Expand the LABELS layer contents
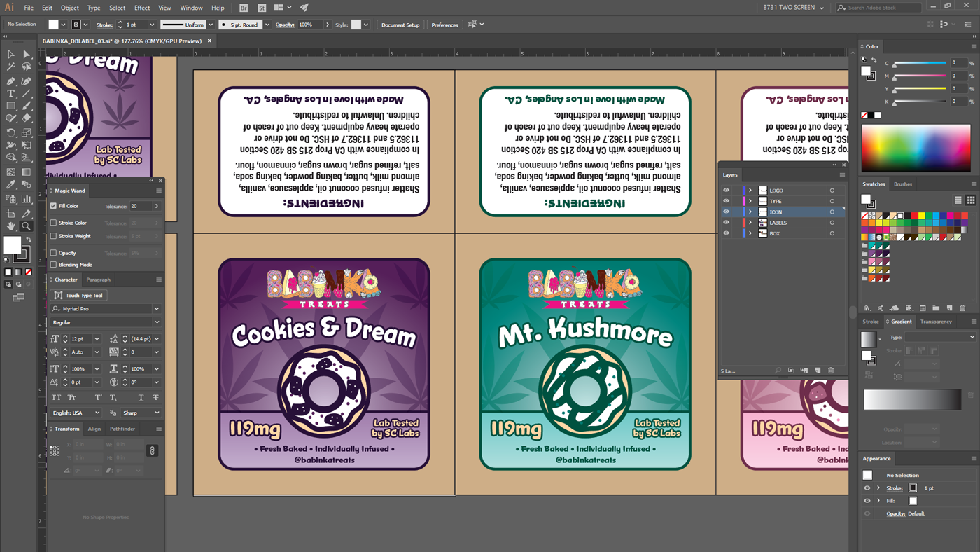980x552 pixels. [750, 223]
